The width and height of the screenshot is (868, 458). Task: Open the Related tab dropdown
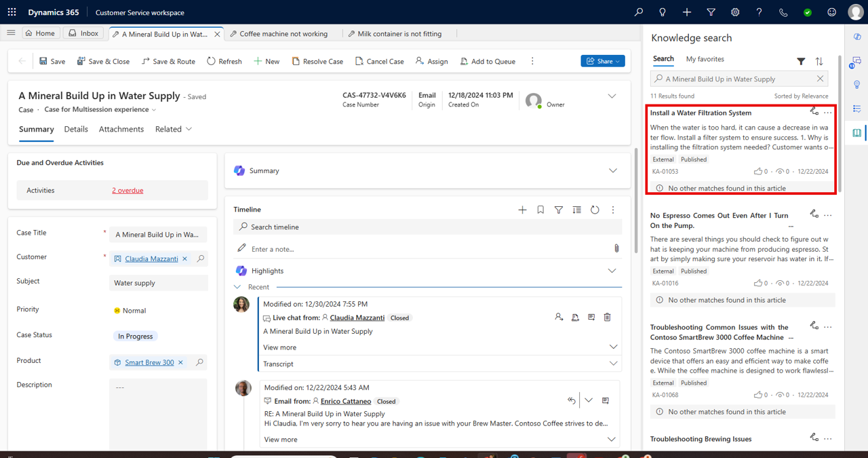tap(174, 129)
